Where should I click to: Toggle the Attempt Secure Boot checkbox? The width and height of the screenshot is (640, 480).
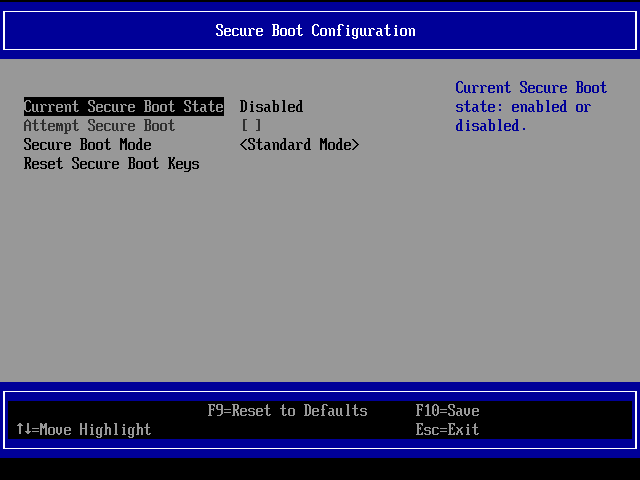click(x=251, y=126)
